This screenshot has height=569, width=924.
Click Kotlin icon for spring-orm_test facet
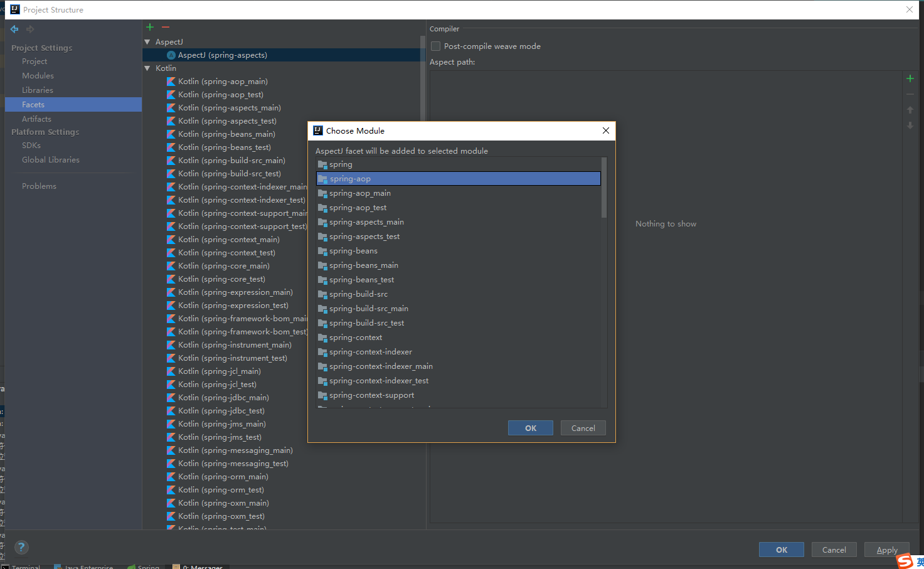coord(171,490)
